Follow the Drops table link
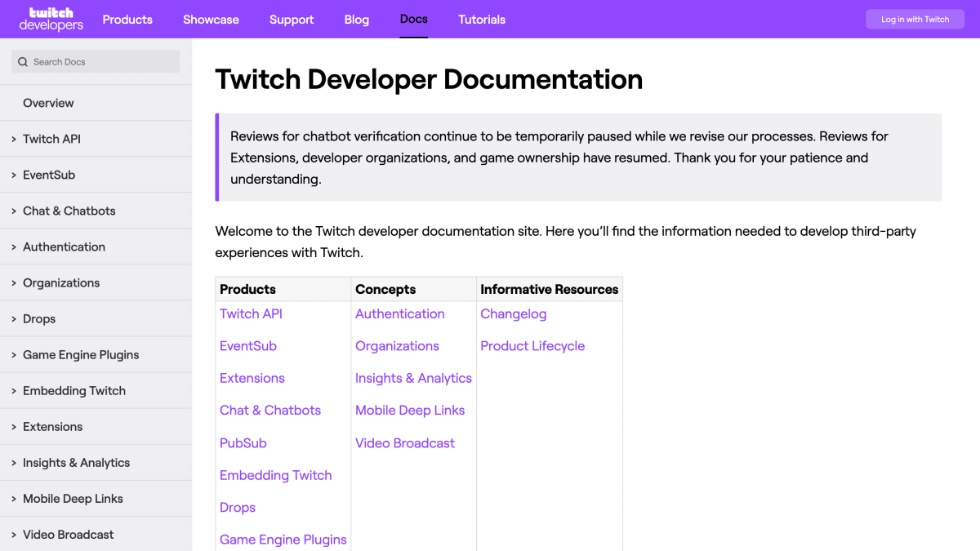 click(x=238, y=507)
